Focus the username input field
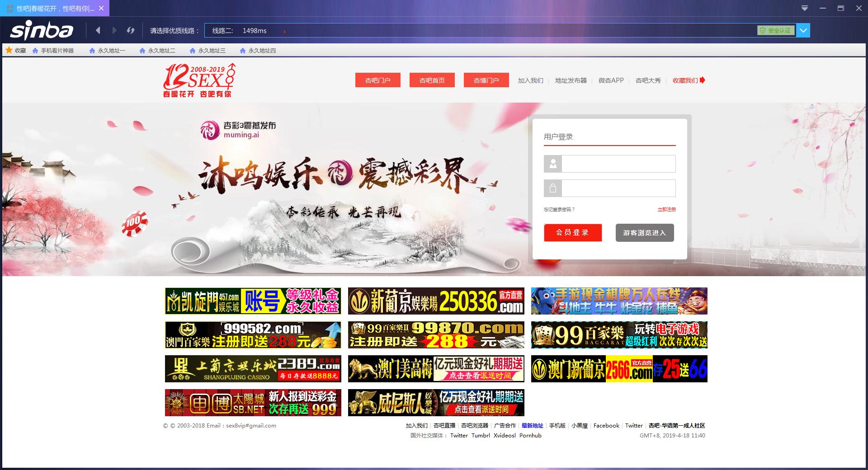The height and width of the screenshot is (470, 868). (618, 164)
